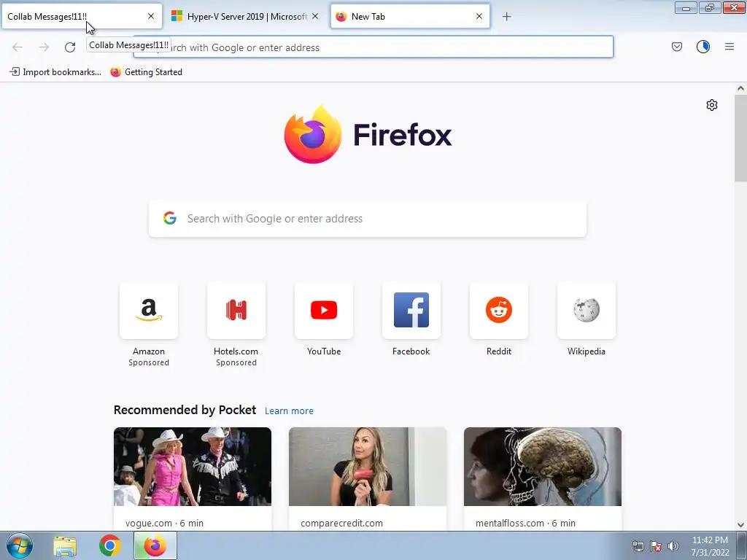Open Windows Explorer from taskbar
The width and height of the screenshot is (747, 560).
[65, 545]
